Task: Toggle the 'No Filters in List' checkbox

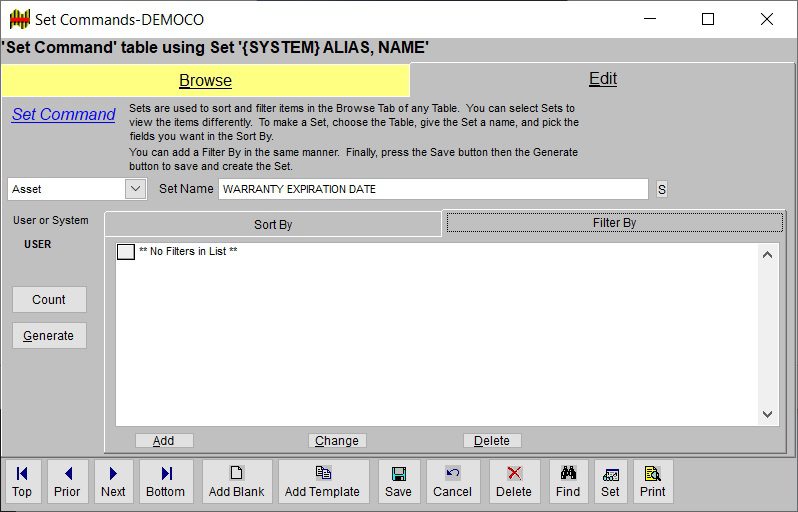Action: 126,252
